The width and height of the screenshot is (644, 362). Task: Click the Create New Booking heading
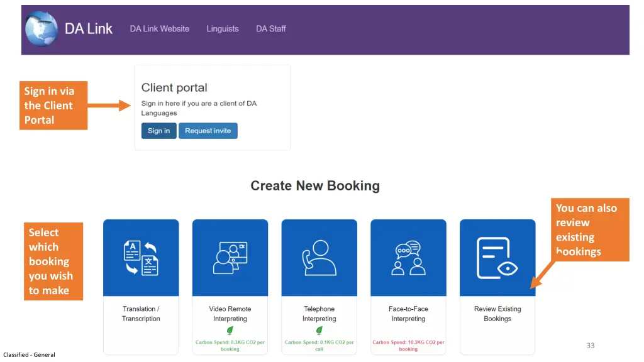coord(315,185)
